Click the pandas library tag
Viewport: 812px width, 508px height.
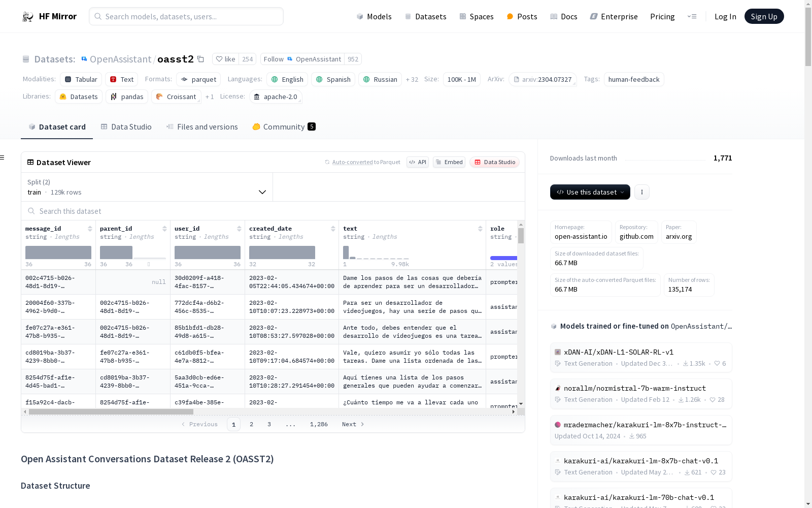coord(127,97)
